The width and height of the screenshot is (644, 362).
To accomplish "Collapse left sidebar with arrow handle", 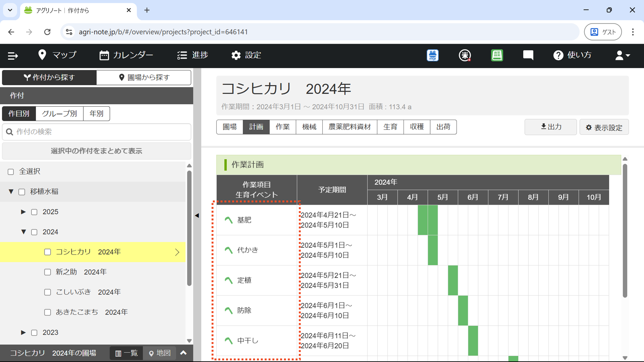I will coord(197,216).
